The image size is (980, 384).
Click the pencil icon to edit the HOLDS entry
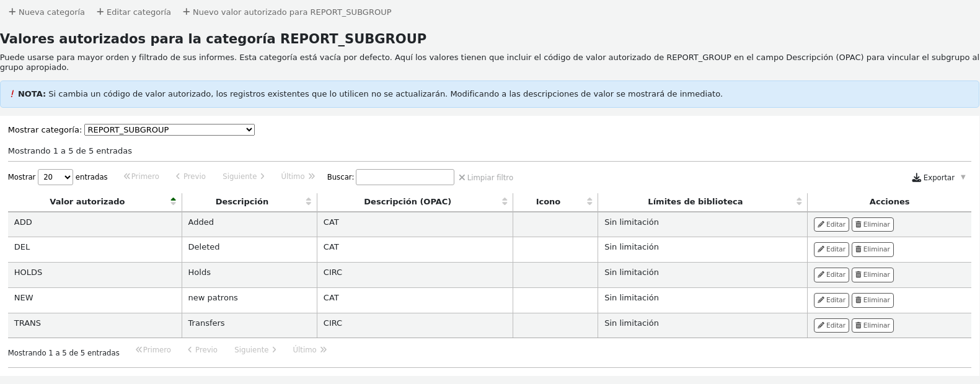pos(821,274)
